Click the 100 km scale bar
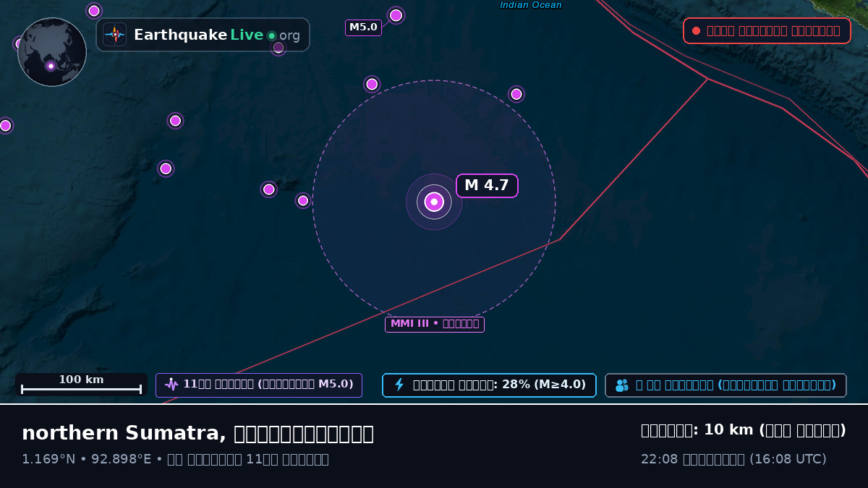 (x=81, y=385)
